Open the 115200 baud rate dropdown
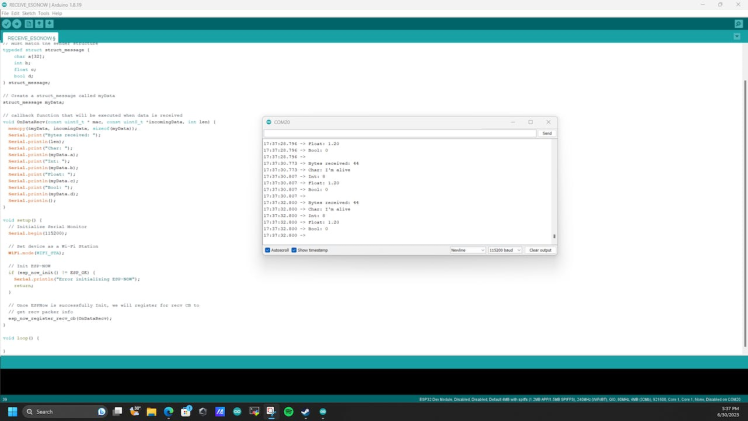Screen dimensions: 748x421 click(x=505, y=250)
